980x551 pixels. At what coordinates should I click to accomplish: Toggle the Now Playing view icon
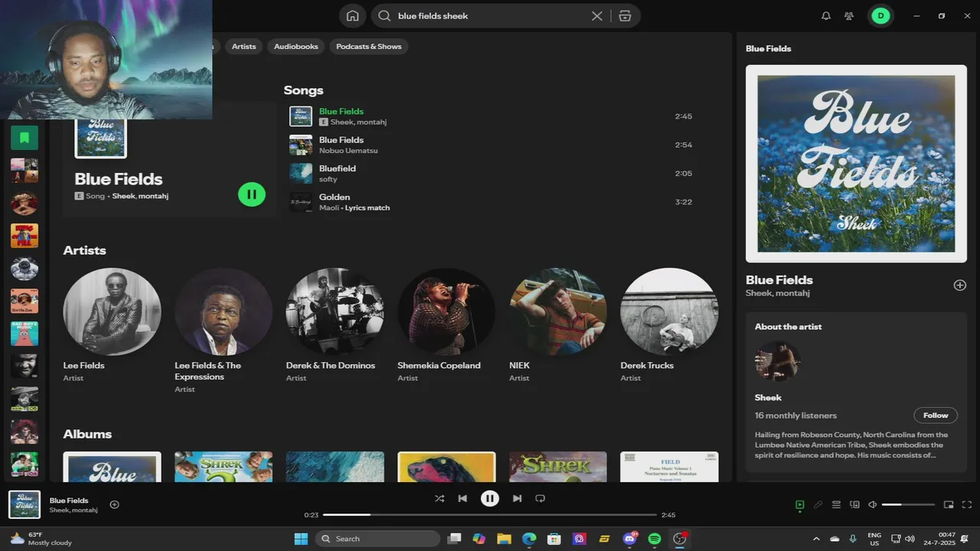(799, 504)
